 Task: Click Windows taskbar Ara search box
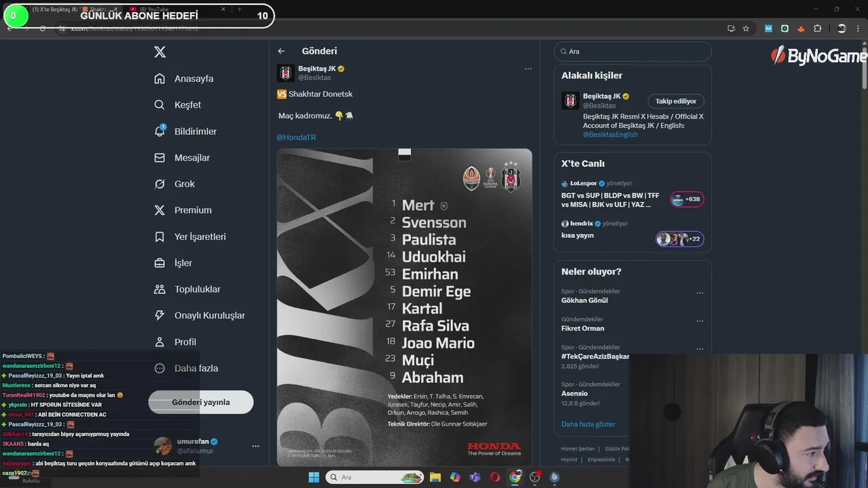point(375,477)
